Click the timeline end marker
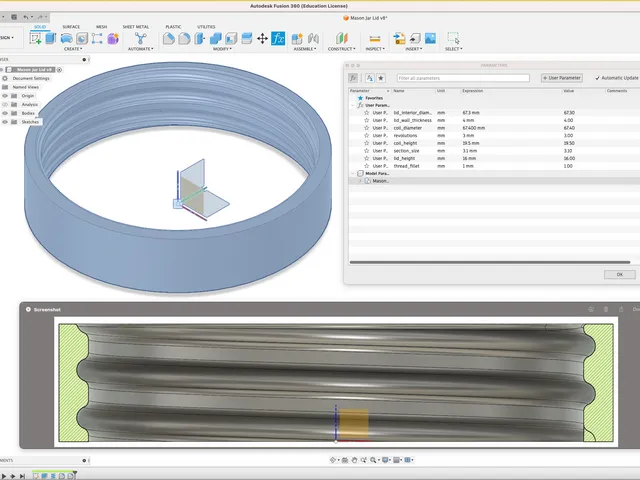This screenshot has width=640, height=480. (75, 475)
